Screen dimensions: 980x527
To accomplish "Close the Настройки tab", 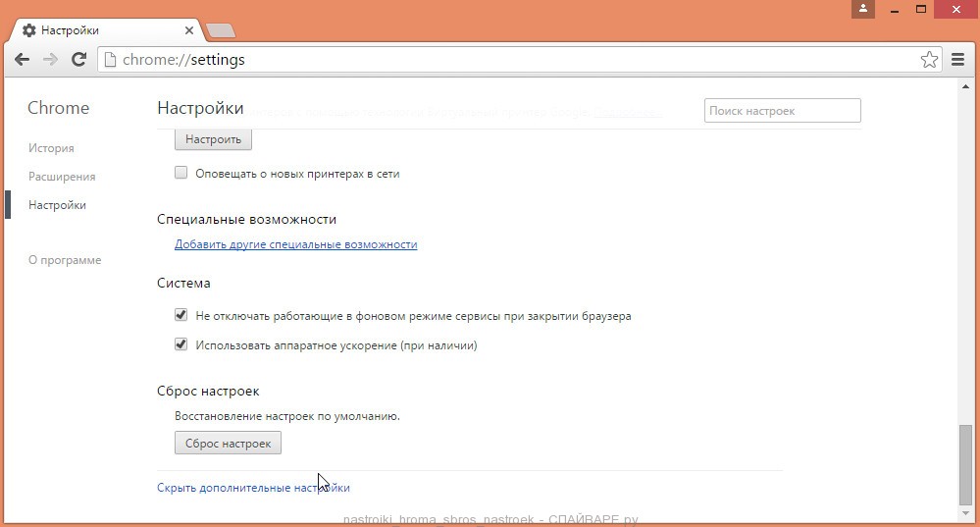I will (188, 30).
